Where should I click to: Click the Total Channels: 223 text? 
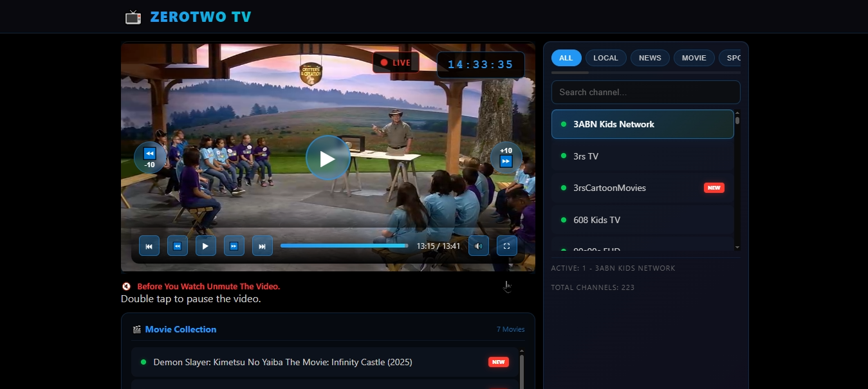pyautogui.click(x=593, y=287)
